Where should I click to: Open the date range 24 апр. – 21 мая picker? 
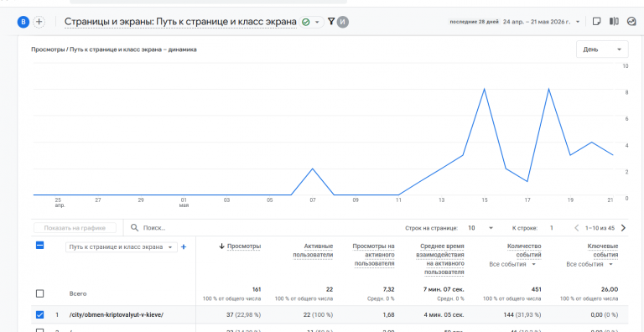coord(542,22)
